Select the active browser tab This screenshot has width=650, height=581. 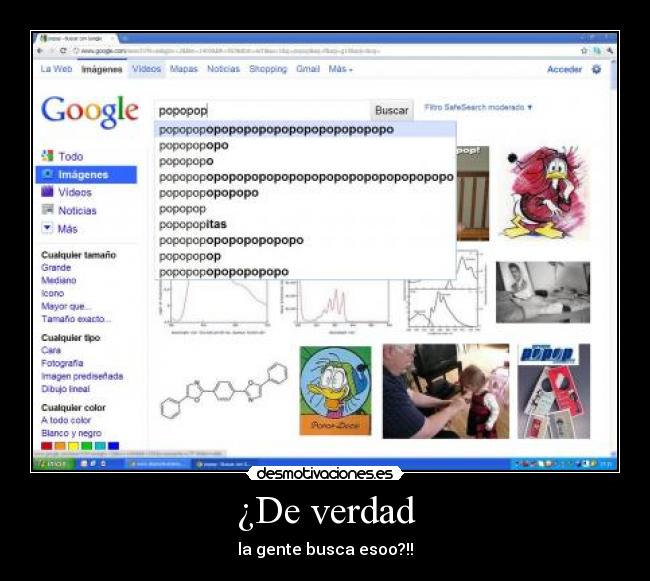[x=76, y=38]
